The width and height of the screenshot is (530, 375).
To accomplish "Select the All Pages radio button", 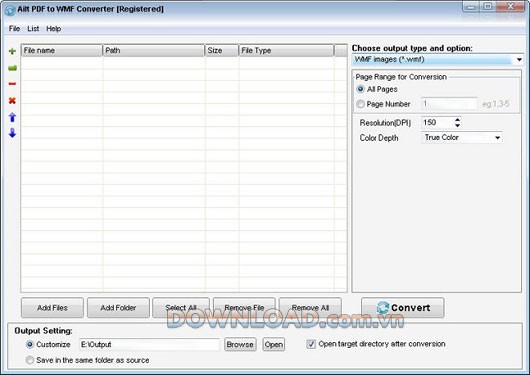I will tap(360, 89).
